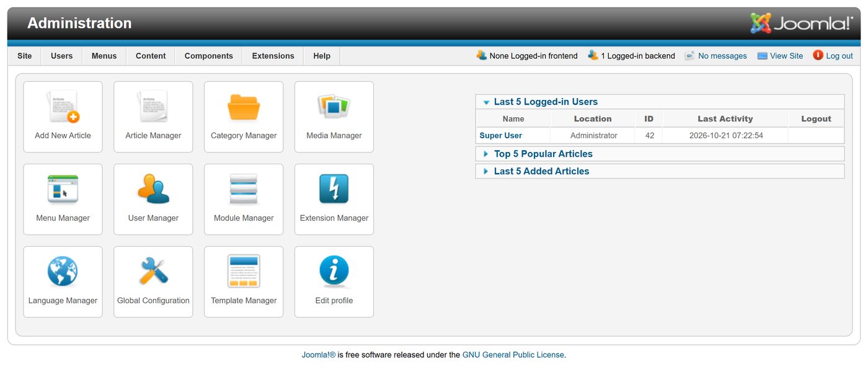Click the Administration page title

click(x=79, y=23)
